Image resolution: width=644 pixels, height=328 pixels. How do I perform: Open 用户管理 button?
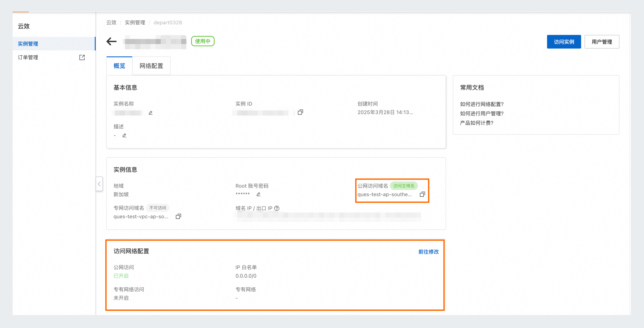click(602, 42)
